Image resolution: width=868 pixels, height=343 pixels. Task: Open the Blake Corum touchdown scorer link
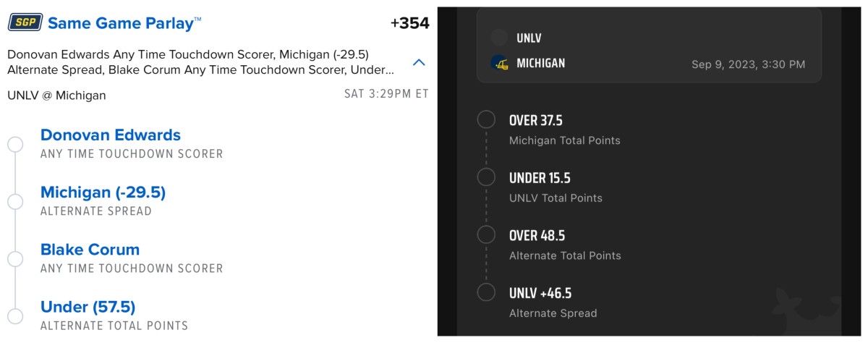(90, 250)
